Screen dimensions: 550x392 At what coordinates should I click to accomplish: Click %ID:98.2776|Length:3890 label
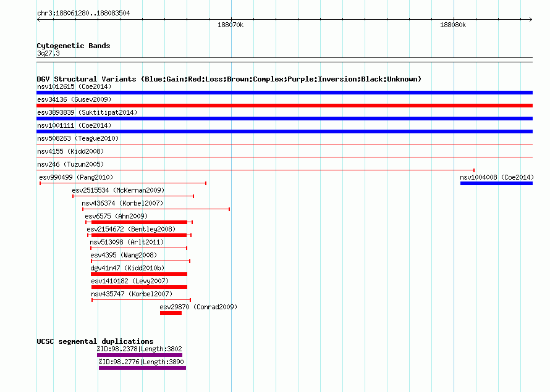[x=141, y=362]
